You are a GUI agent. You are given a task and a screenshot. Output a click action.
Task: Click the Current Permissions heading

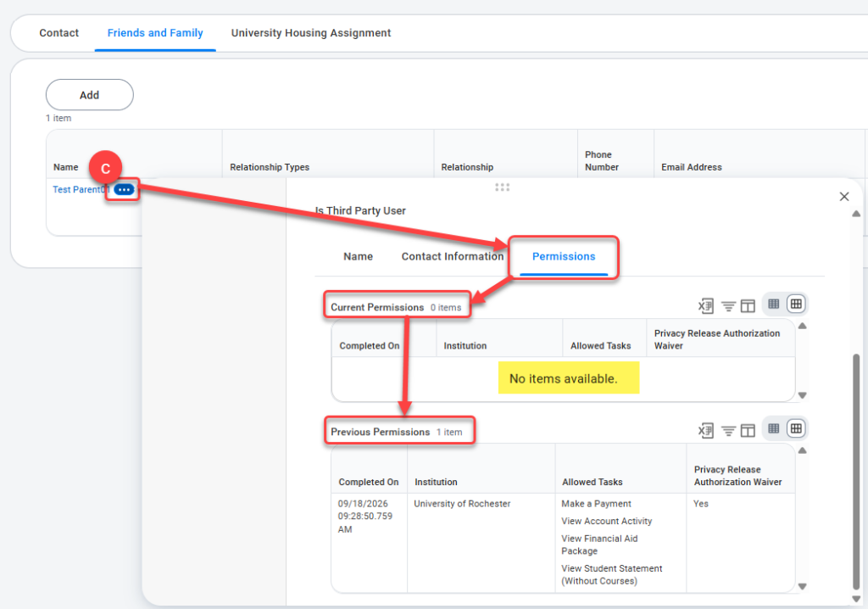[x=377, y=307]
